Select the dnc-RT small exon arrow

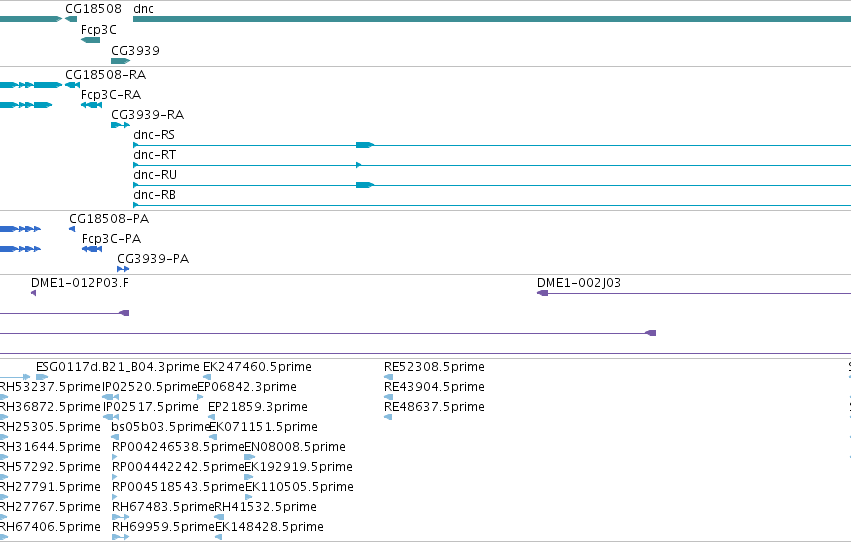(x=358, y=165)
